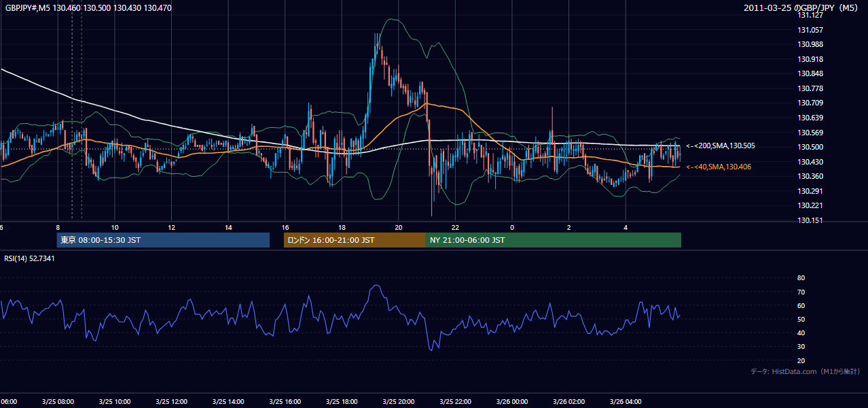This screenshot has width=868, height=408.
Task: Click the RSI 40 level label
Action: tap(801, 333)
